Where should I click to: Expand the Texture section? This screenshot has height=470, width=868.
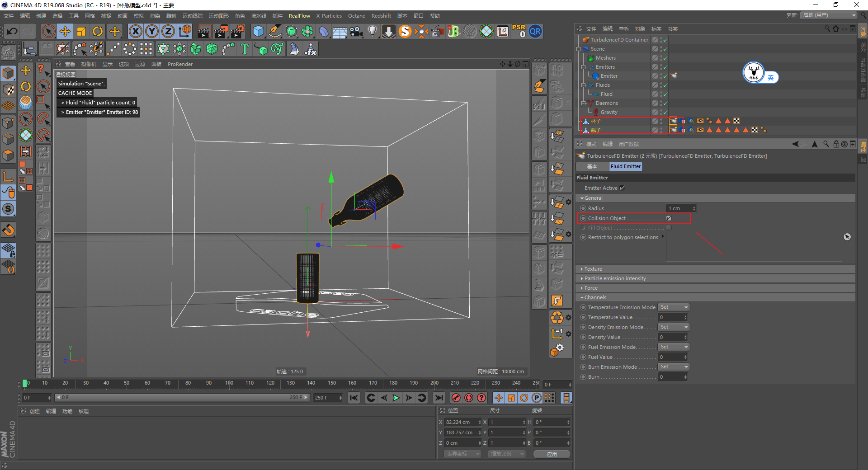click(x=593, y=269)
